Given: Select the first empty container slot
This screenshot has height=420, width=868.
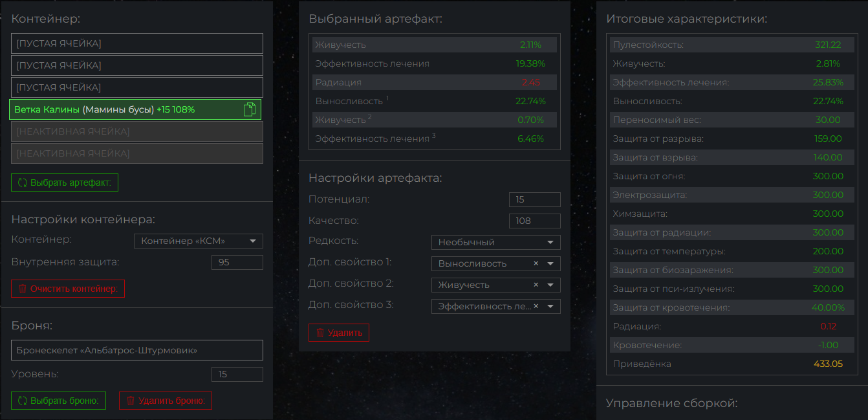Looking at the screenshot, I should 136,43.
